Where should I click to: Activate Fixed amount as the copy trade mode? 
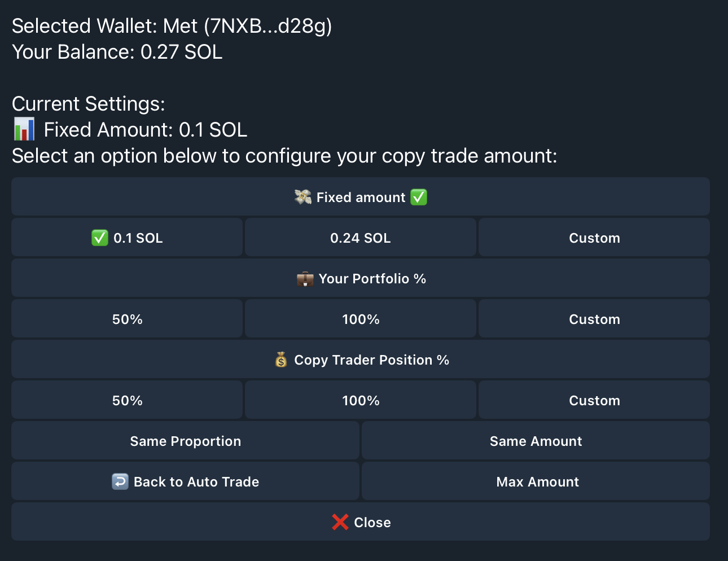[x=360, y=196]
